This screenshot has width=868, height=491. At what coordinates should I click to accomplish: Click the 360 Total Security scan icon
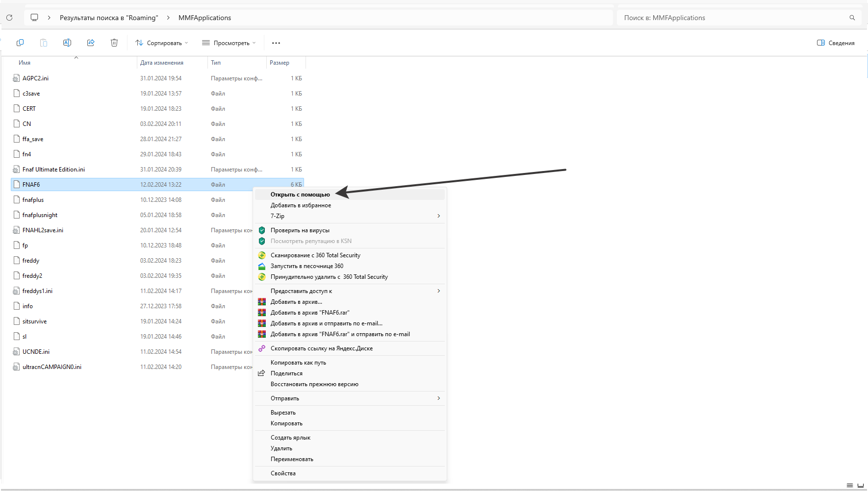(x=262, y=255)
